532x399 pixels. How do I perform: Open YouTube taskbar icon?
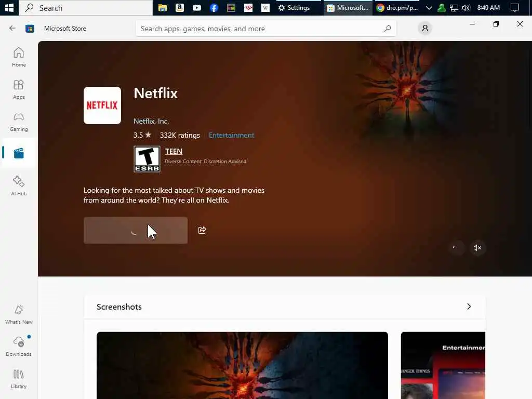(x=197, y=7)
